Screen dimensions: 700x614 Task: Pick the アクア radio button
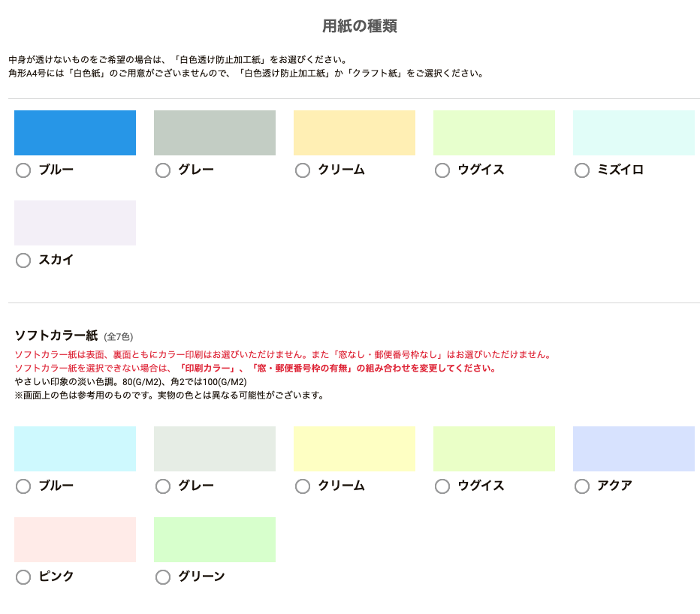(582, 486)
